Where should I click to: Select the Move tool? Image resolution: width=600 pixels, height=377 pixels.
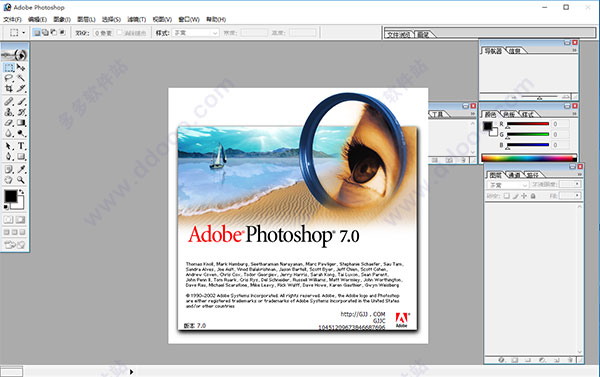[21, 68]
